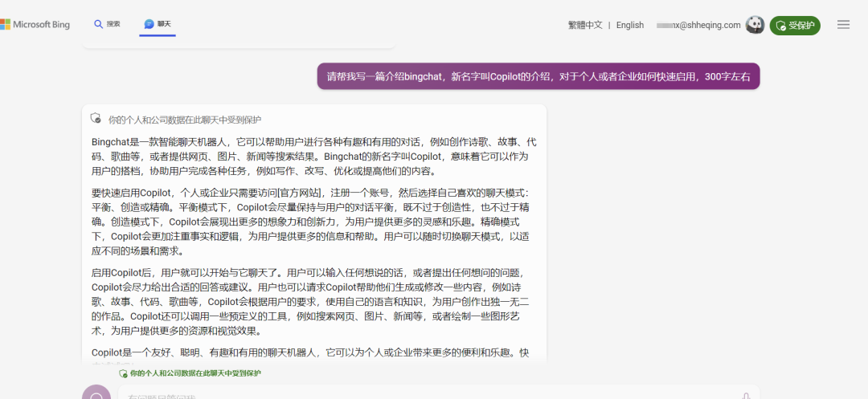Screen dimensions: 868x399
Task: Click the purple user prompt bubble
Action: 538,76
